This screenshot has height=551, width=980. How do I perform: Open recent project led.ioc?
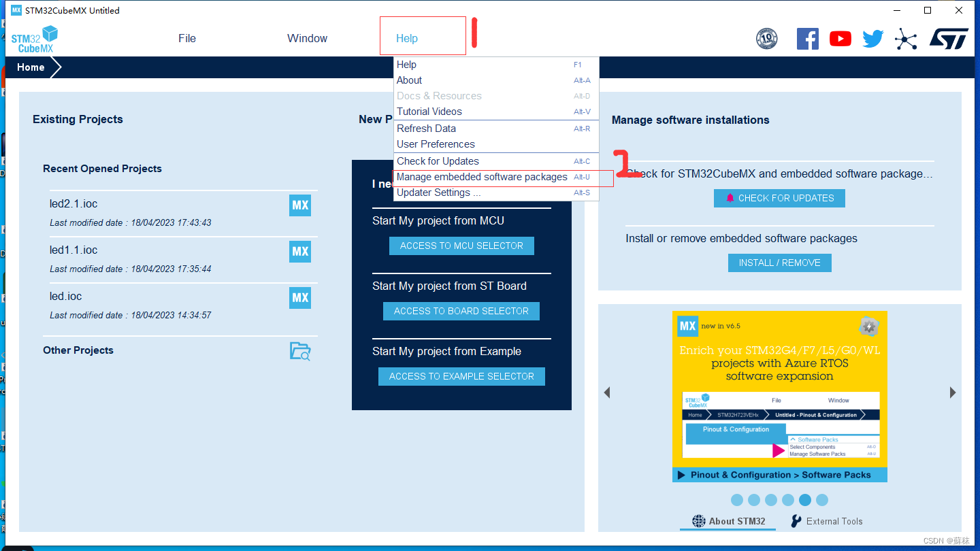pyautogui.click(x=65, y=297)
